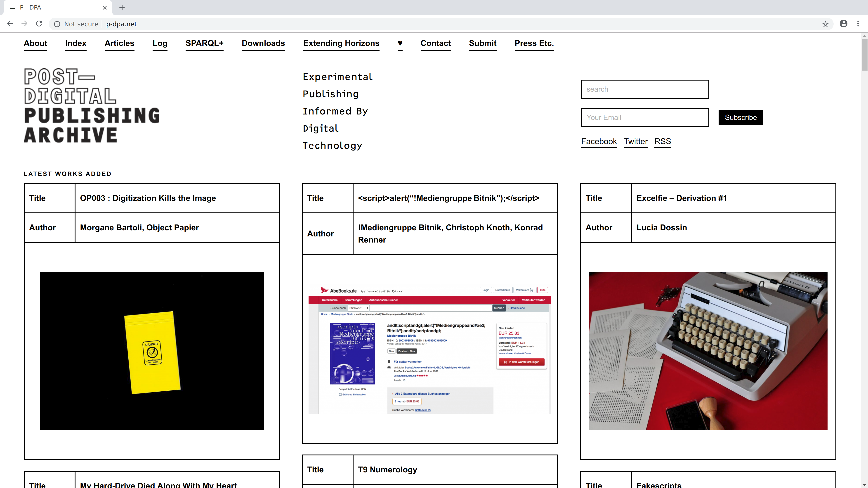Click on OP003 Digitization Kills the Image thumbnail
This screenshot has height=488, width=868.
pyautogui.click(x=151, y=350)
